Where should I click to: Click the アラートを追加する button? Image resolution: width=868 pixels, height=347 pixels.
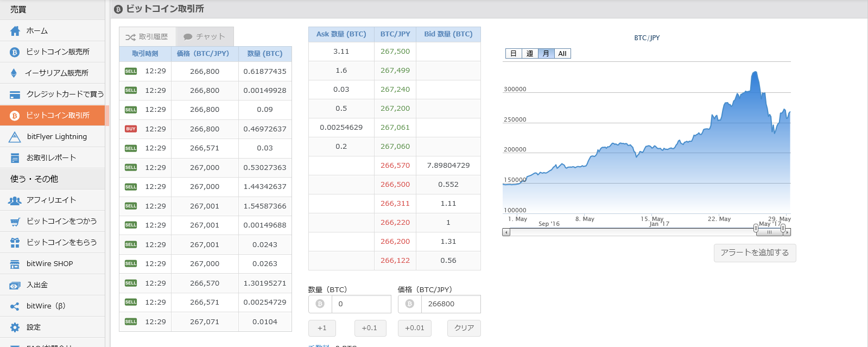755,253
